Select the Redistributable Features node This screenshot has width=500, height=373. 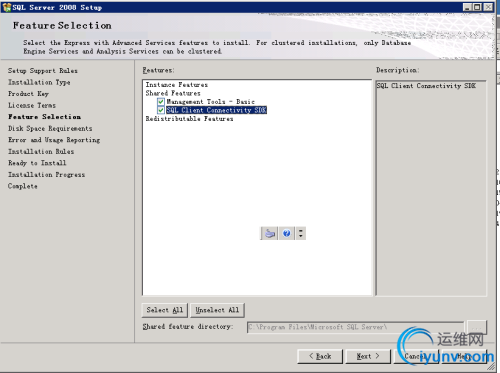189,119
